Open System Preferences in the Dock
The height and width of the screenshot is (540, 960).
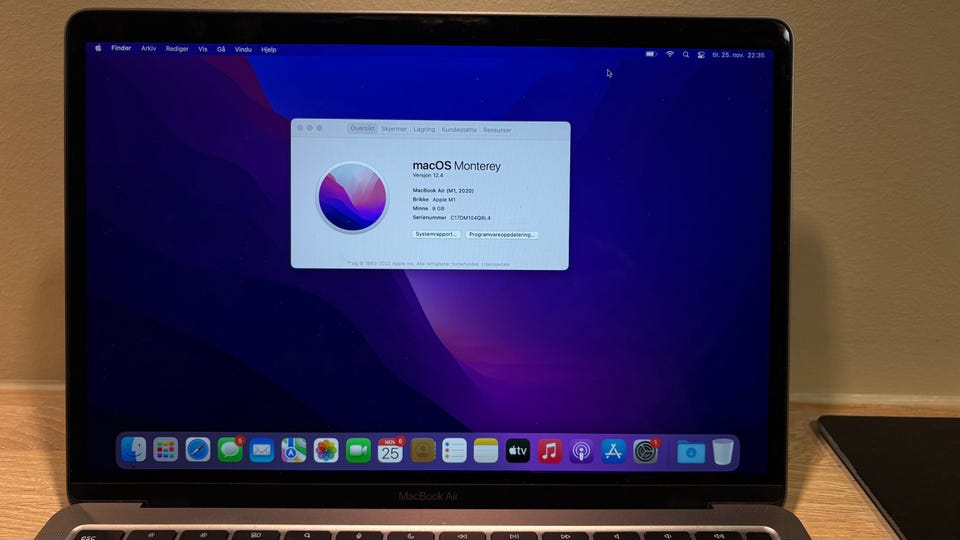[645, 452]
